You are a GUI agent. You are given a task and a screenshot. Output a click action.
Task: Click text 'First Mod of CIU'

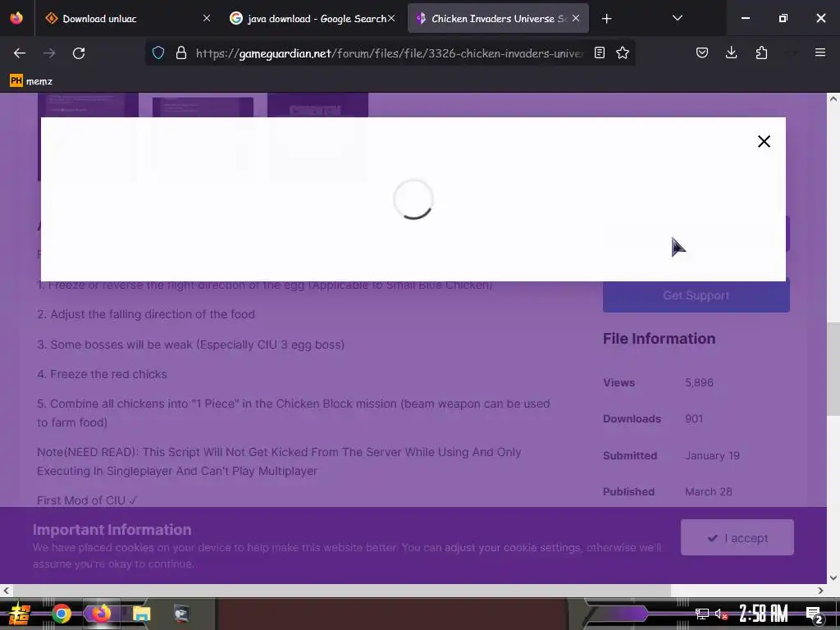pos(81,500)
